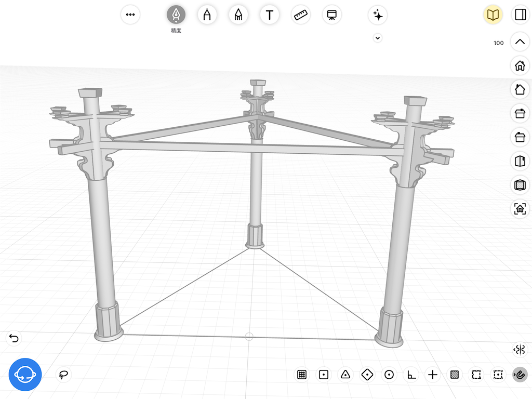
Task: Toggle square point snap
Action: pos(324,375)
